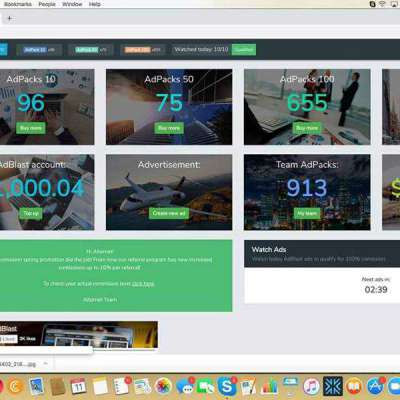Launch the App Store dock icon
Image resolution: width=400 pixels, height=400 pixels.
pos(375,387)
